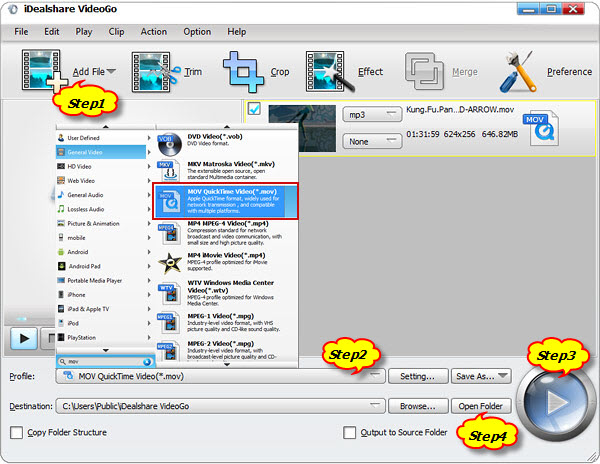Select Android Pad category

[x=101, y=266]
